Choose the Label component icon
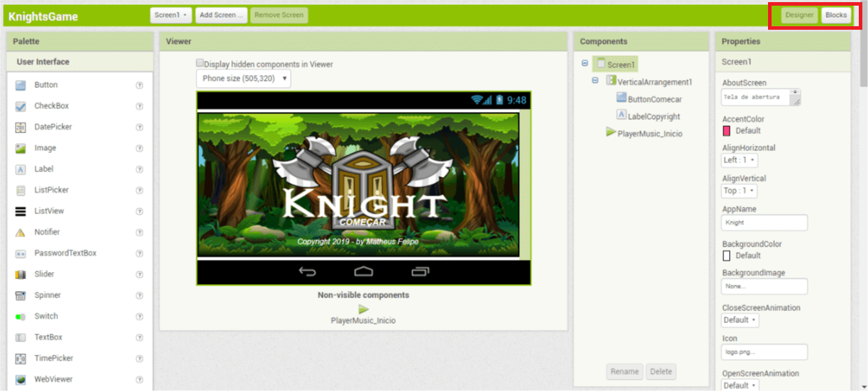868x391 pixels. [21, 169]
